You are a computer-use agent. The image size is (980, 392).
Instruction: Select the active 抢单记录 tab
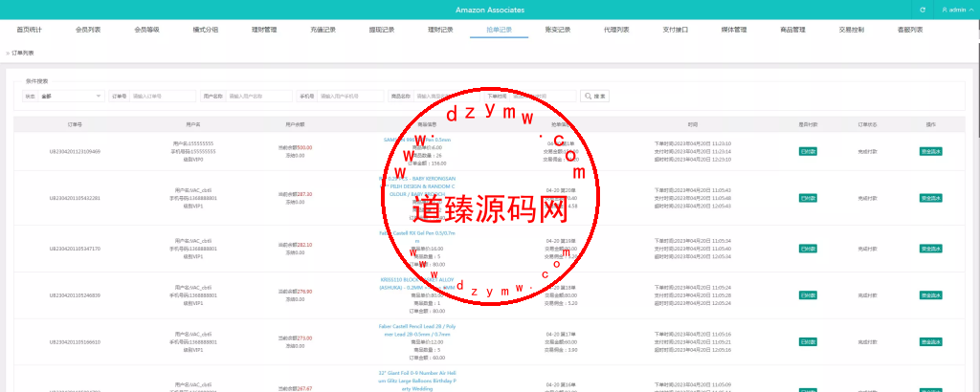coord(499,30)
